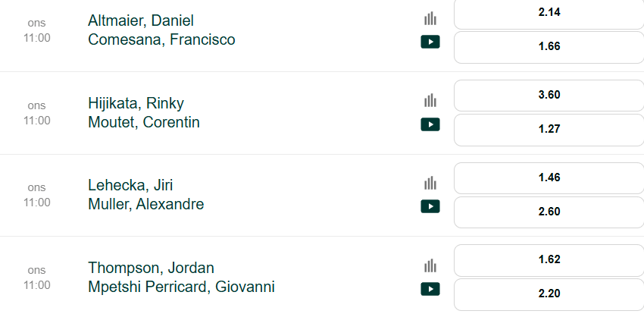Open statistics icon for Hijikata vs Moutet
644x314 pixels.
click(x=430, y=101)
